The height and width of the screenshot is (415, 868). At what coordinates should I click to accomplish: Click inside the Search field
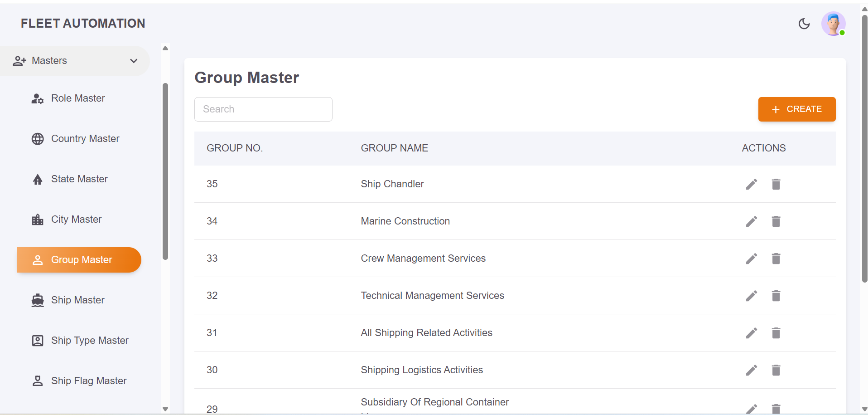[263, 109]
